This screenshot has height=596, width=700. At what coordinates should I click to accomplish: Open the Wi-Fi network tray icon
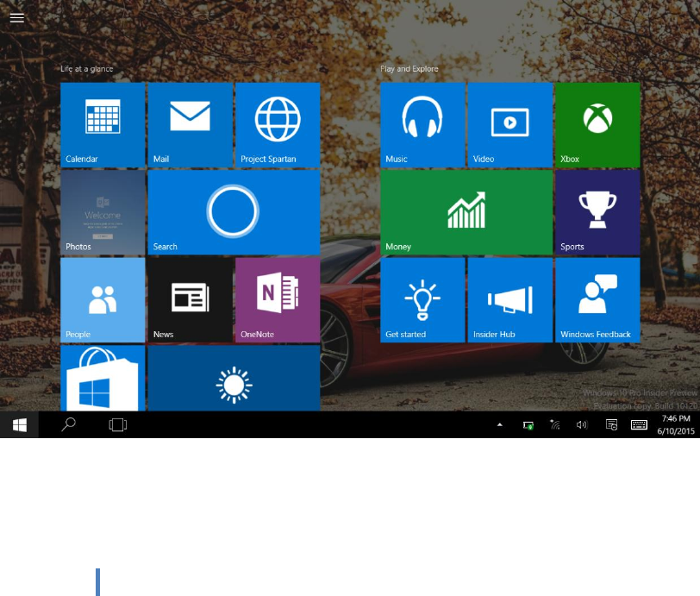555,424
